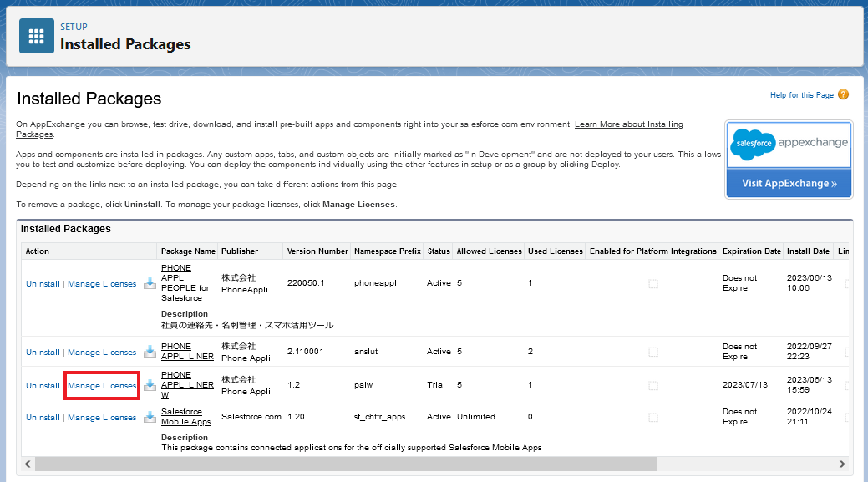The image size is (868, 482).
Task: Click Salesforce.com publisher cell
Action: (x=251, y=417)
